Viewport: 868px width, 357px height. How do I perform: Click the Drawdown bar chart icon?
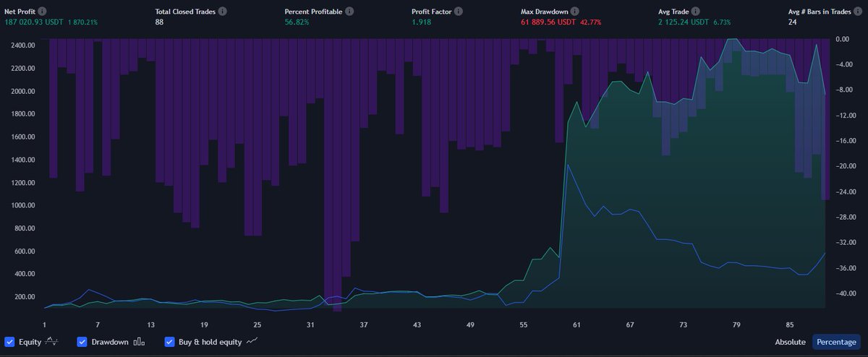pos(139,342)
